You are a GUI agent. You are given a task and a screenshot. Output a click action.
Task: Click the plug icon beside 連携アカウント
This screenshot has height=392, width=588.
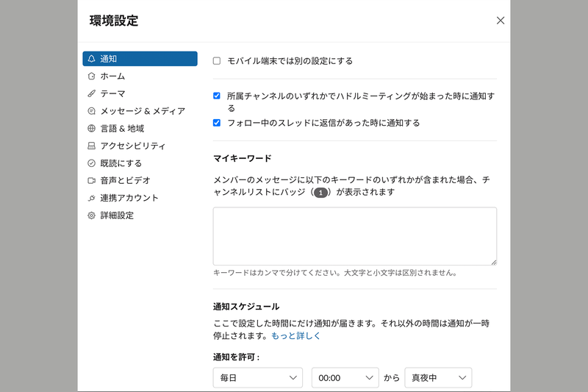pos(91,198)
